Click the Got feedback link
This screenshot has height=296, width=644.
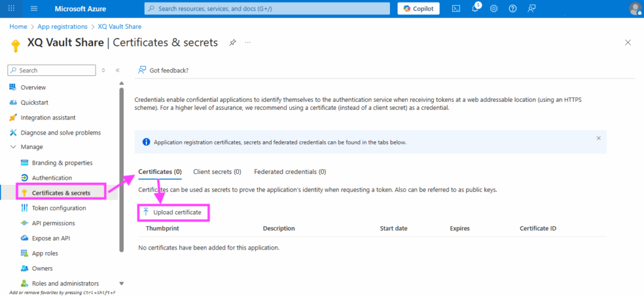coord(169,70)
